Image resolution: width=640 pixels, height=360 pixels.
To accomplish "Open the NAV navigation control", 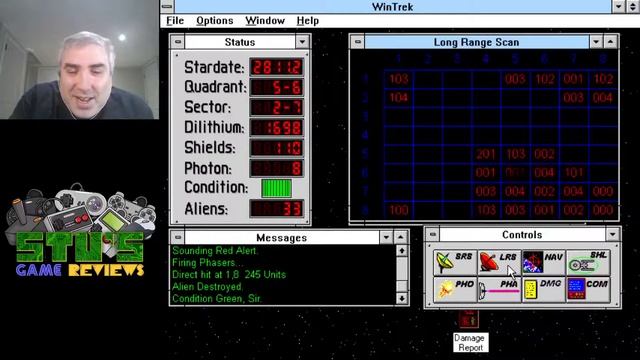I will [x=543, y=262].
